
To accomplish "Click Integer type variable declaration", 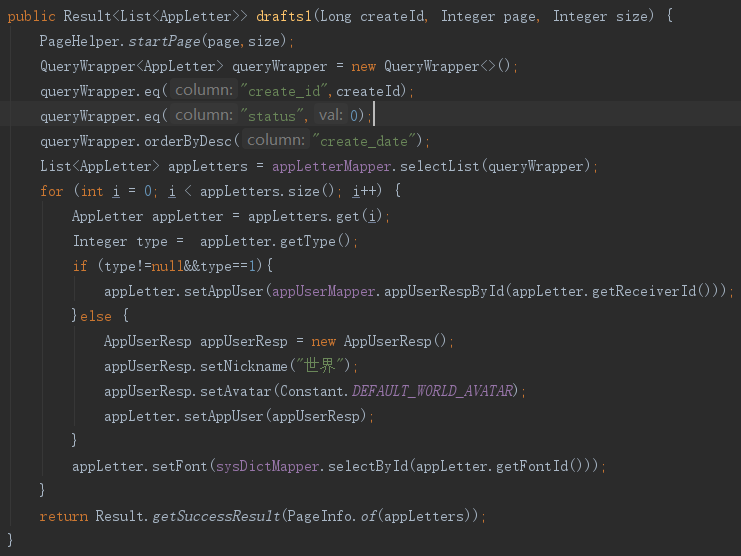I will [120, 241].
